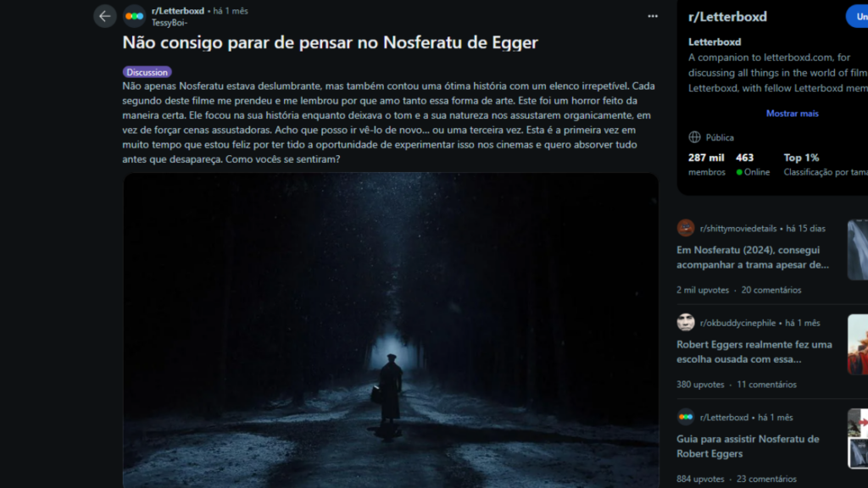The height and width of the screenshot is (488, 868).
Task: Select the Discussion flair tag
Action: pos(147,72)
